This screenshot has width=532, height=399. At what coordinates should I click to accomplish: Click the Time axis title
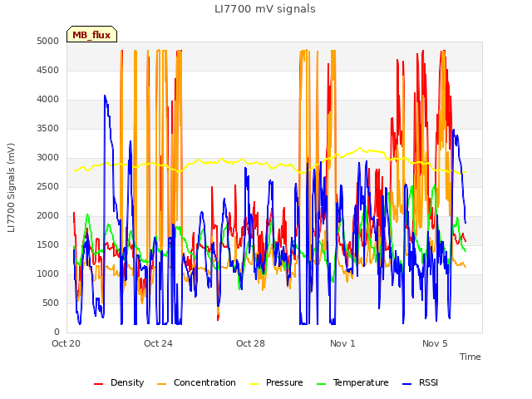(470, 357)
